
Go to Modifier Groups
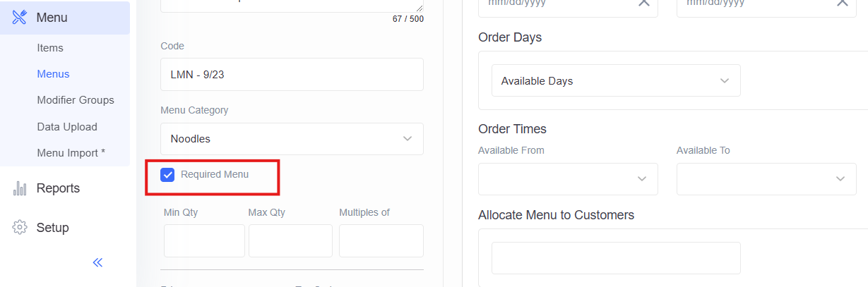click(76, 100)
